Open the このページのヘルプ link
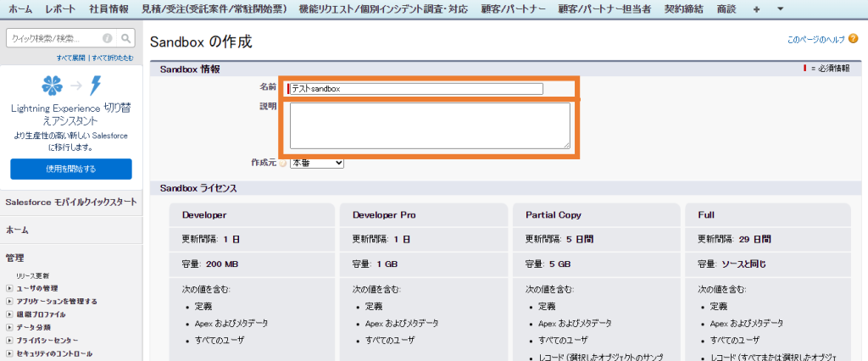 point(816,40)
